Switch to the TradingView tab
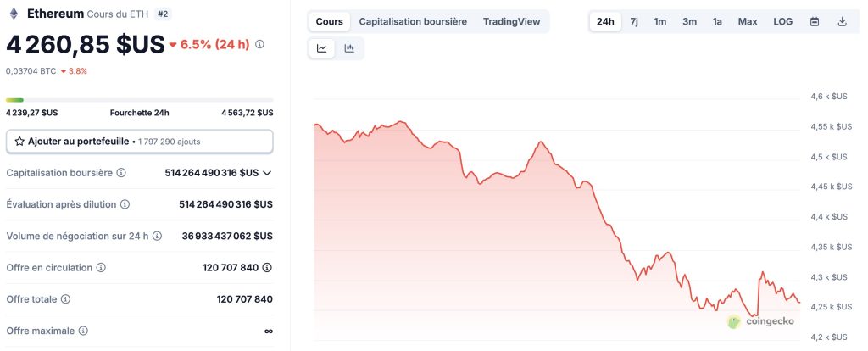Image resolution: width=868 pixels, height=351 pixels. coord(511,21)
